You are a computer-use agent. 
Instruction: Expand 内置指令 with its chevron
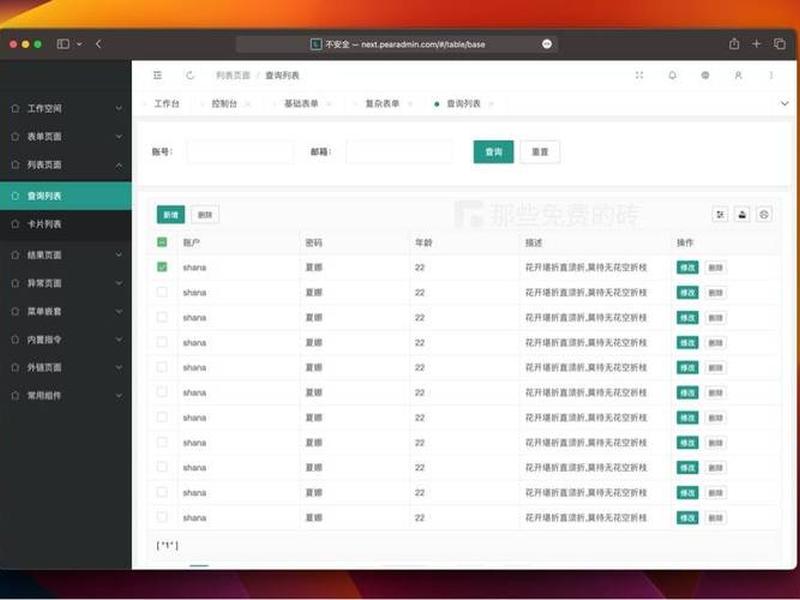(x=119, y=339)
